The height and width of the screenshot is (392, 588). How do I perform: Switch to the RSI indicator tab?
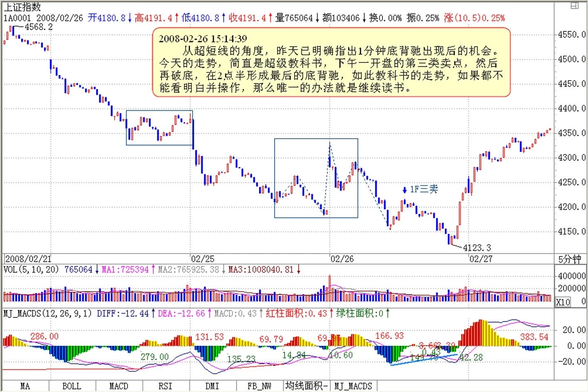tap(165, 386)
